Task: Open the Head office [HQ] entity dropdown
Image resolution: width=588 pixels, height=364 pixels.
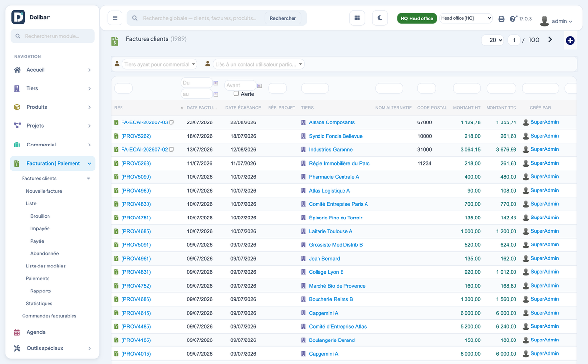Action: coord(465,18)
